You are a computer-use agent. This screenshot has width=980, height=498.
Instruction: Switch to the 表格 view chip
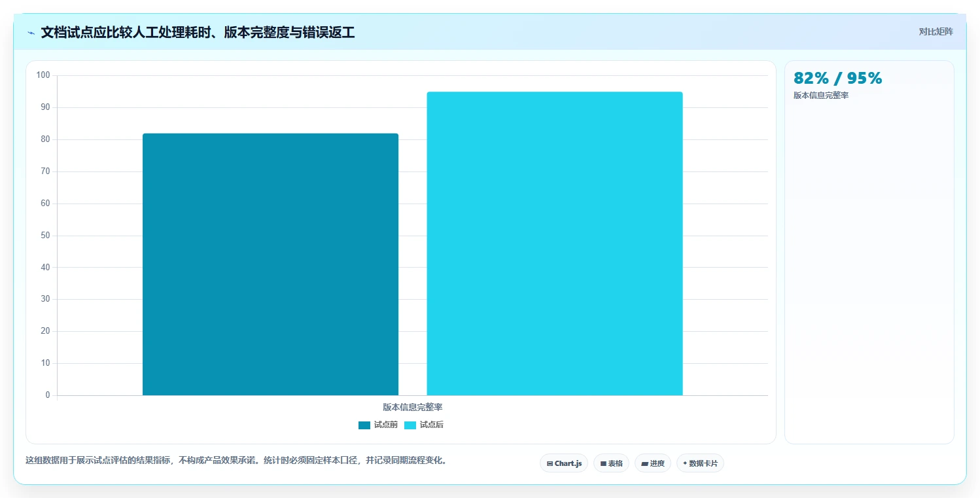(x=611, y=463)
